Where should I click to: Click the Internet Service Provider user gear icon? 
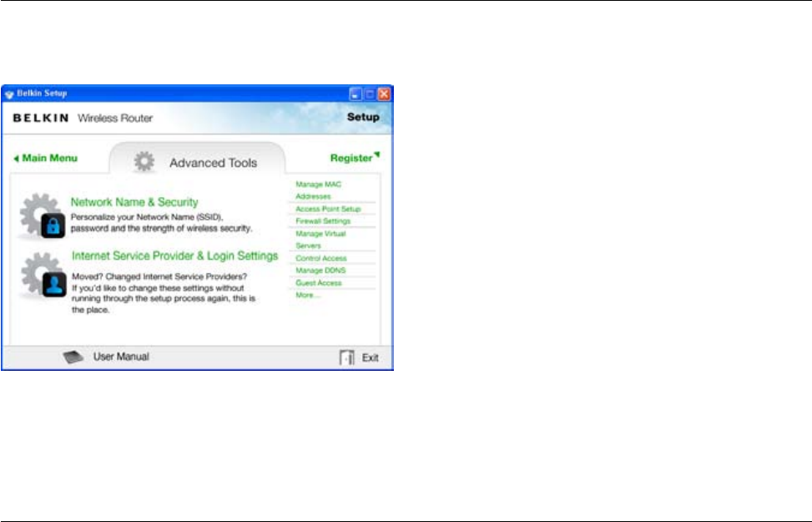tap(43, 275)
